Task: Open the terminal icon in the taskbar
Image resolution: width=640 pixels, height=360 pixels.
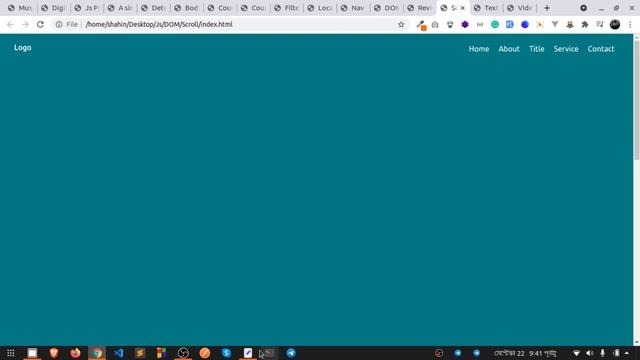Action: (269, 353)
